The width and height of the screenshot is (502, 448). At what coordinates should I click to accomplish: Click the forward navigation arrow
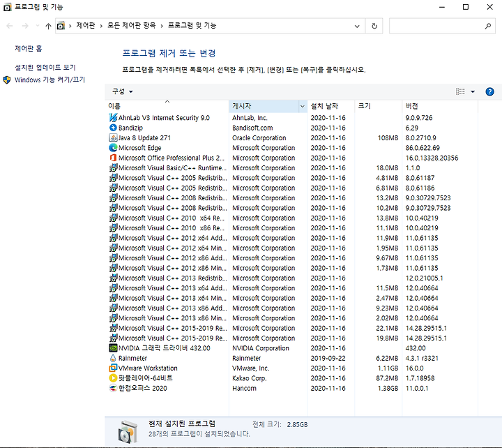pyautogui.click(x=25, y=26)
